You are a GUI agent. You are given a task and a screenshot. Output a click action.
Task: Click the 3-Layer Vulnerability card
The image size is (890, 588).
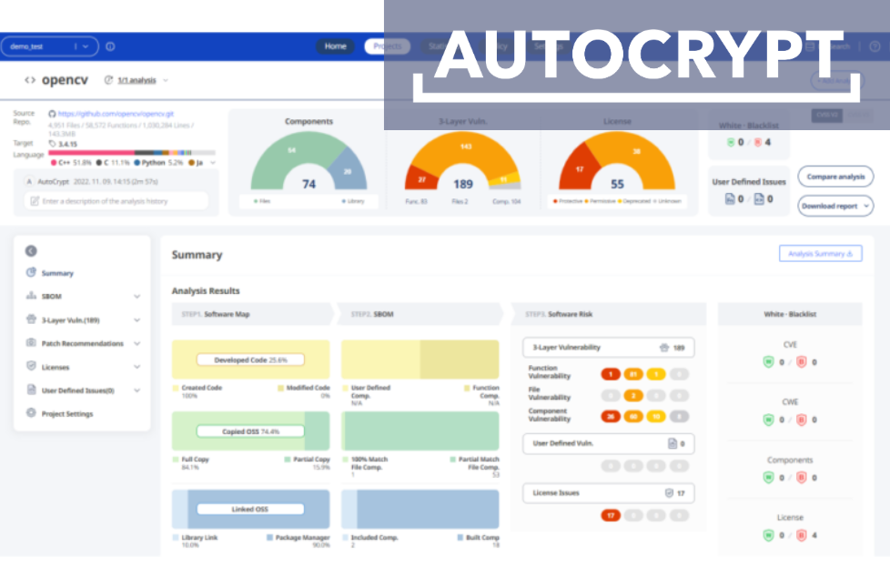[609, 348]
